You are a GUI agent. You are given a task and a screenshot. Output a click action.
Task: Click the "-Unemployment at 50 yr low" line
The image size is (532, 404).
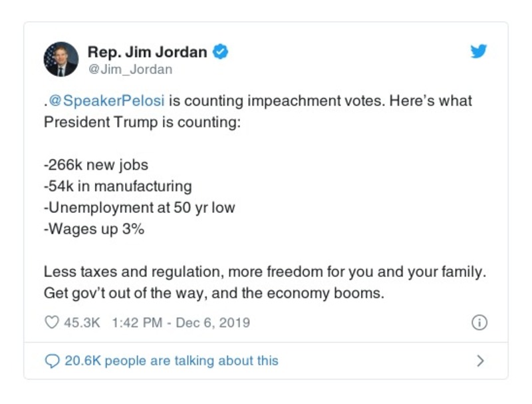139,207
